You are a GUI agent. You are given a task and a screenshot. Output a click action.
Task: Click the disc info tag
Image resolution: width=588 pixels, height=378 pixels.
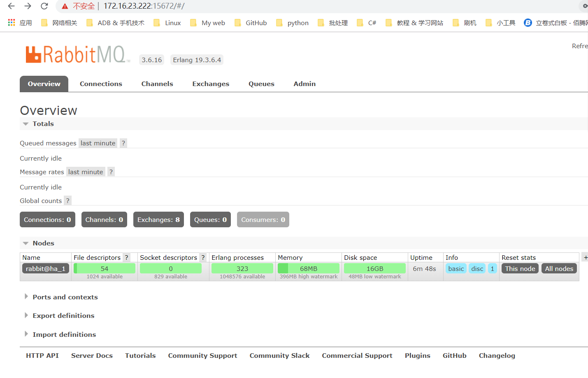tap(477, 268)
